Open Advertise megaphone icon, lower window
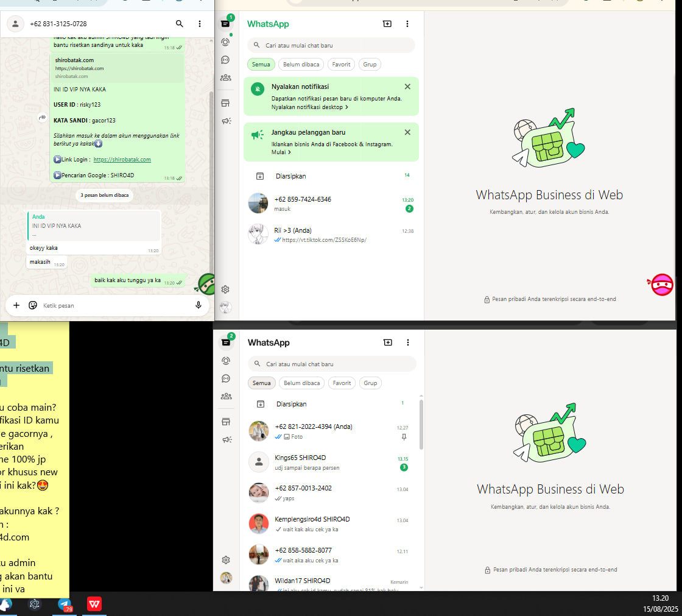This screenshot has height=616, width=682. coord(227,440)
